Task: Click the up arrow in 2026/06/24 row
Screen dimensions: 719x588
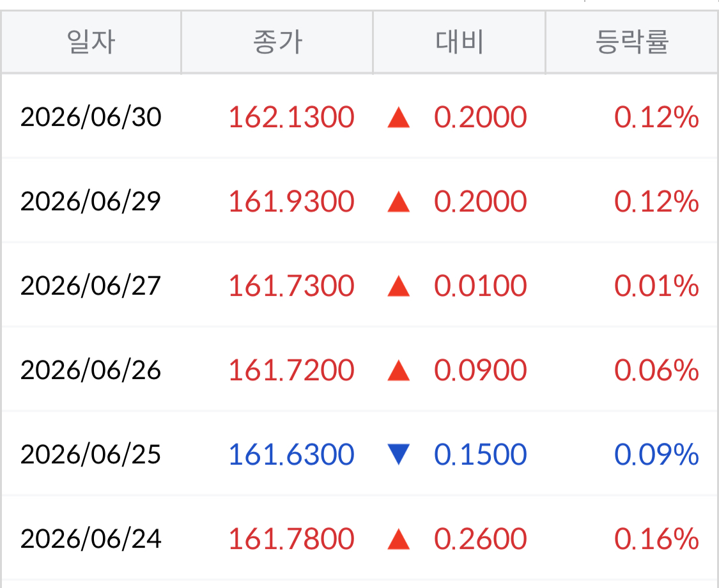Action: click(398, 539)
